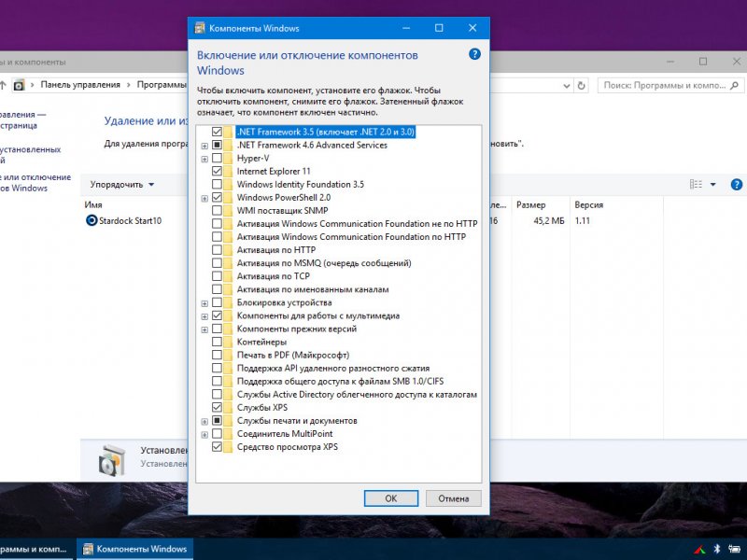This screenshot has height=560, width=747.
Task: Click the folder icon next to Hyper-V
Action: tap(228, 158)
